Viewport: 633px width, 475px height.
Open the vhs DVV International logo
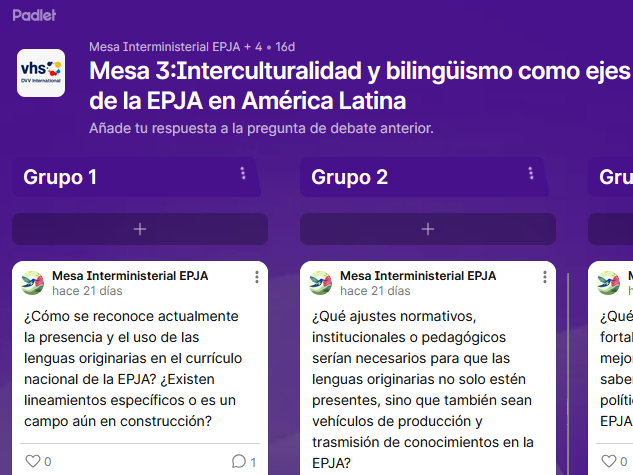tap(41, 73)
